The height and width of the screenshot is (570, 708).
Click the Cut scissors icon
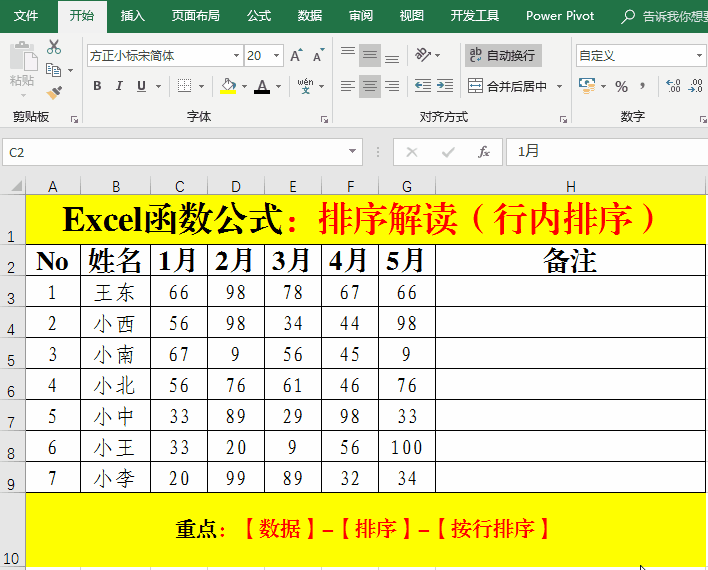54,47
